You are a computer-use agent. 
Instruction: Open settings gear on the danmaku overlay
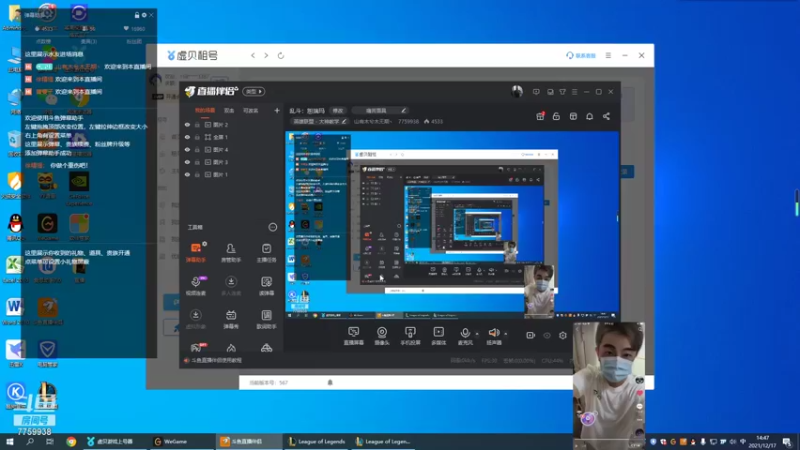point(144,15)
